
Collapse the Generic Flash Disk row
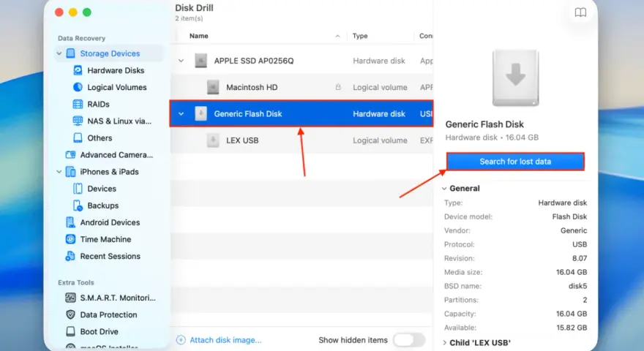(181, 114)
